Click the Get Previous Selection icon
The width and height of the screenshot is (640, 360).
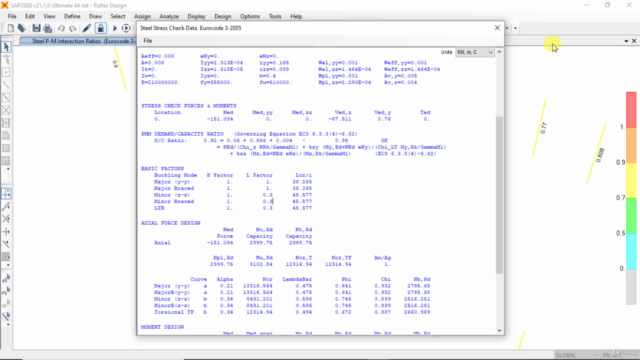(6, 291)
